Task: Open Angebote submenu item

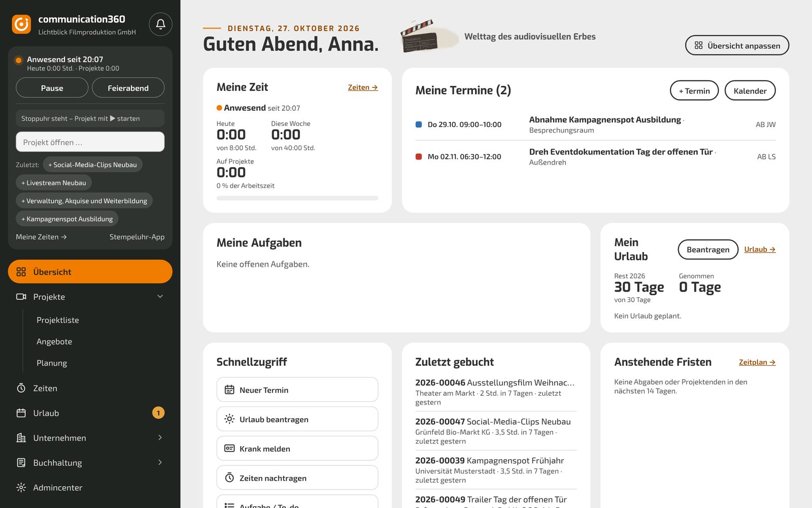Action: [x=54, y=341]
